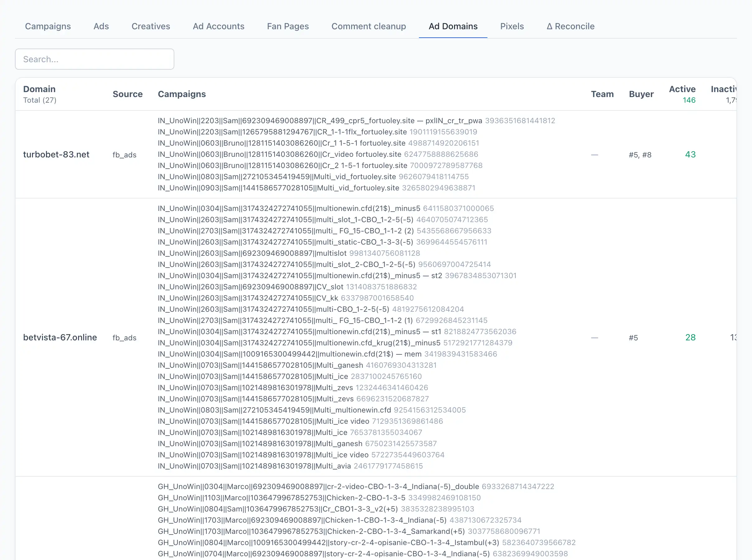752x560 pixels.
Task: Focus the Search input field
Action: point(95,59)
